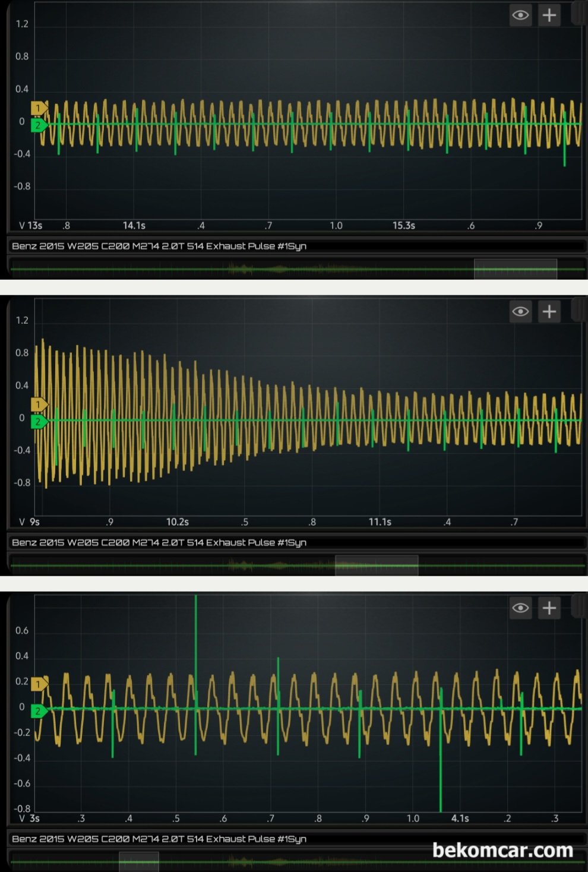Select green channel 2 marker in top chart
The image size is (588, 872).
point(39,125)
